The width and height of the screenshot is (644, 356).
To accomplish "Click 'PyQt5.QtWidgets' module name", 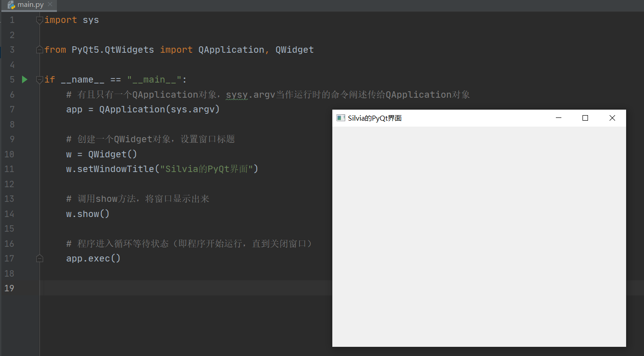I will point(113,50).
